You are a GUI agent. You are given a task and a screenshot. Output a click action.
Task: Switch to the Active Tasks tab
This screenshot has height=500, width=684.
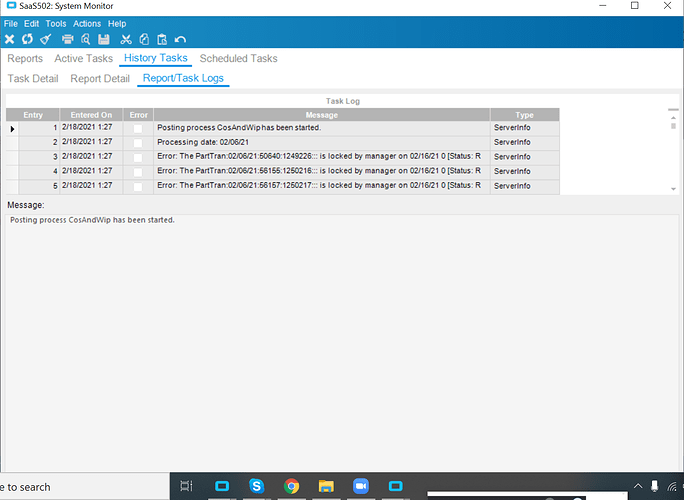[x=83, y=58]
